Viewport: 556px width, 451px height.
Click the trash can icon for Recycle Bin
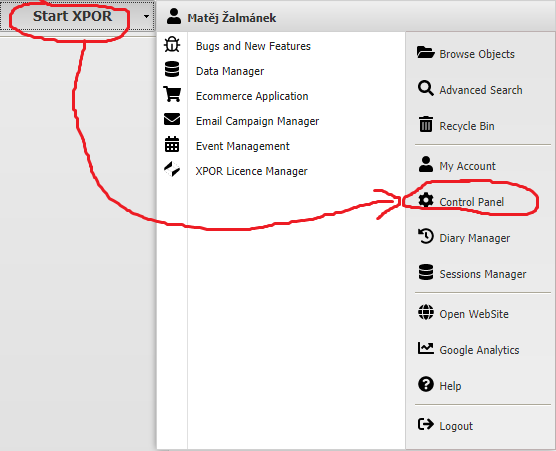[x=426, y=124]
